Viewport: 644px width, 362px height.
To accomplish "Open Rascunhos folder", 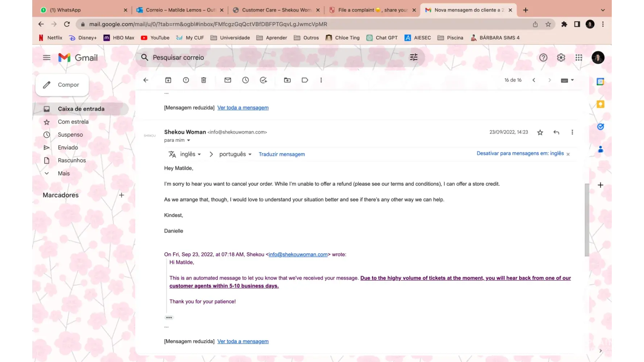I will (72, 160).
